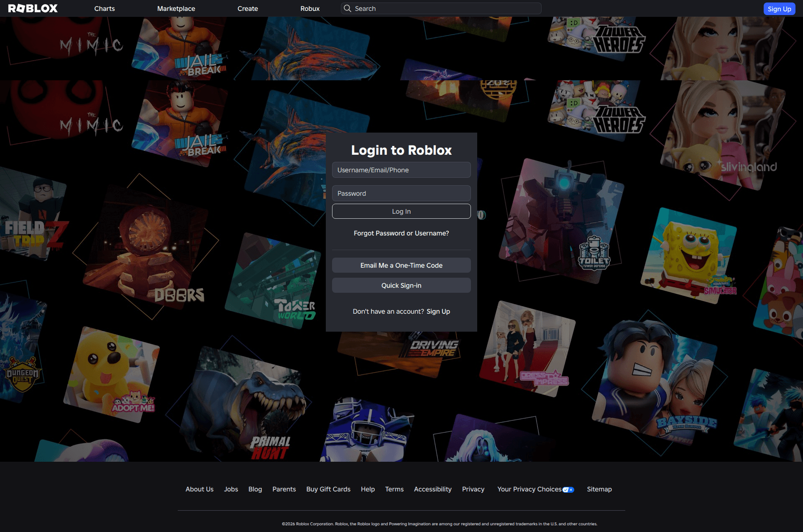Screen dimensions: 803x532
Task: Open the Parents footer link
Action: [x=284, y=489]
